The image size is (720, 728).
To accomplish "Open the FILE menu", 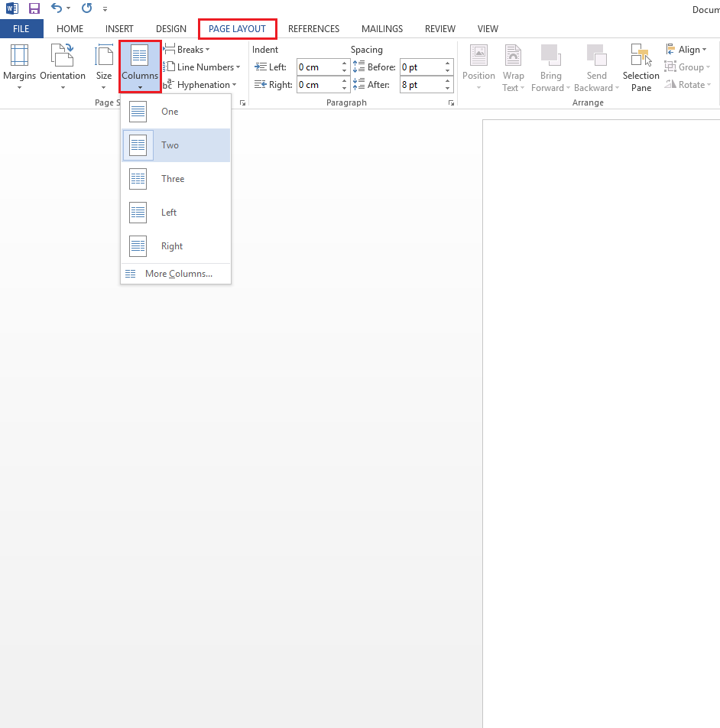I will 21,28.
